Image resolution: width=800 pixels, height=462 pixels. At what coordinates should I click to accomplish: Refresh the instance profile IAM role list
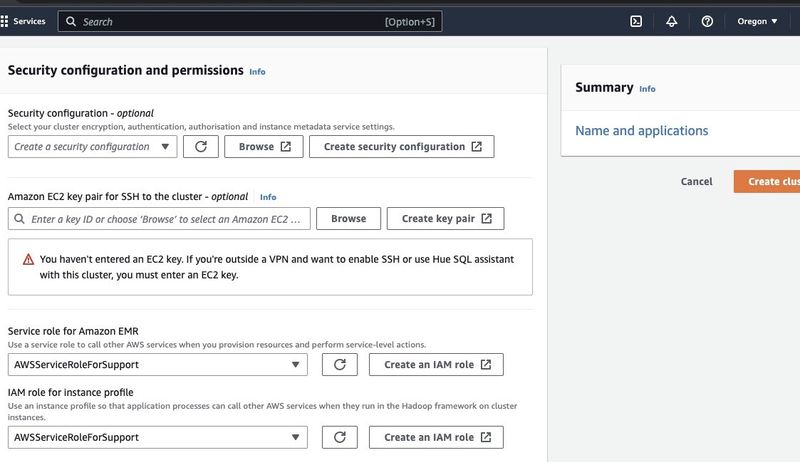click(x=339, y=437)
